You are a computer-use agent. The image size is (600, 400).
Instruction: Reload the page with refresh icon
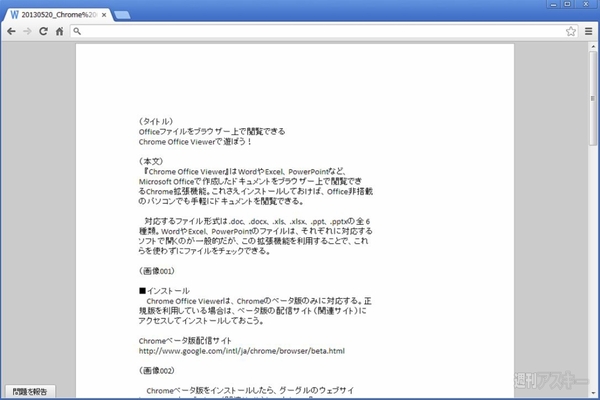click(43, 31)
